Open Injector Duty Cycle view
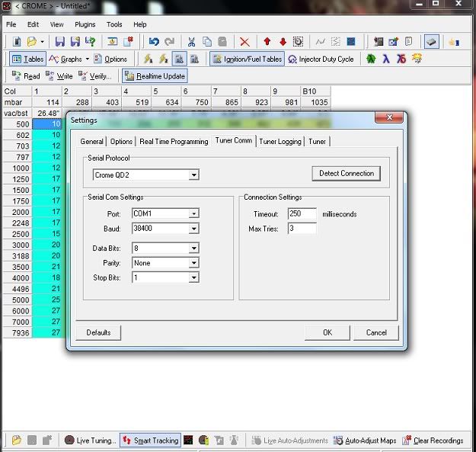 click(x=321, y=59)
